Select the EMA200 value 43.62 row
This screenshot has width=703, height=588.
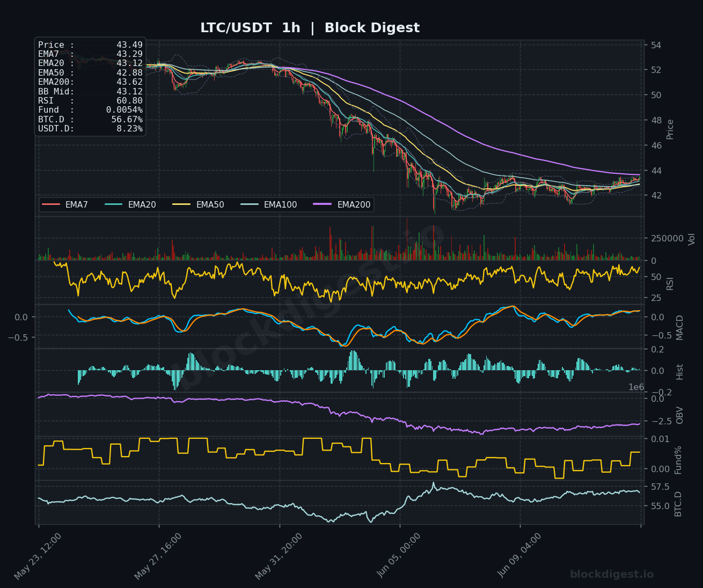pos(90,82)
